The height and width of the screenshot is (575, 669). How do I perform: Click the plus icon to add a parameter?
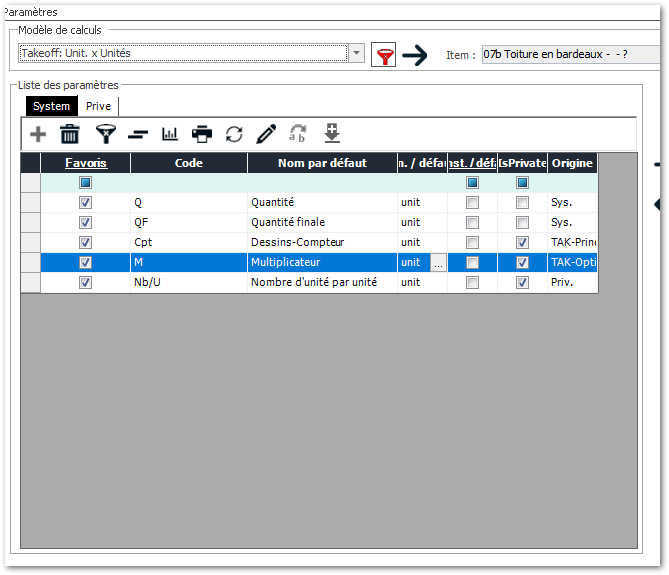[38, 134]
